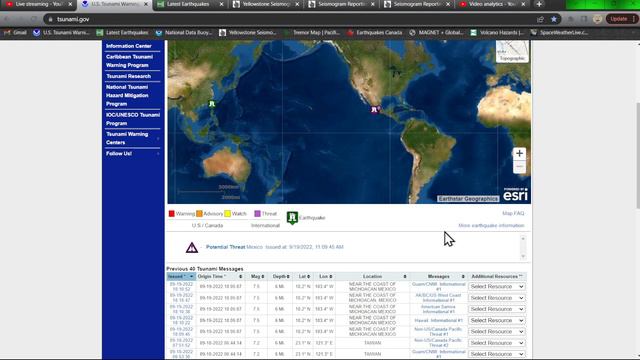The height and width of the screenshot is (360, 640).
Task: Switch to the Video analytics YouTube tab
Action: [x=492, y=4]
